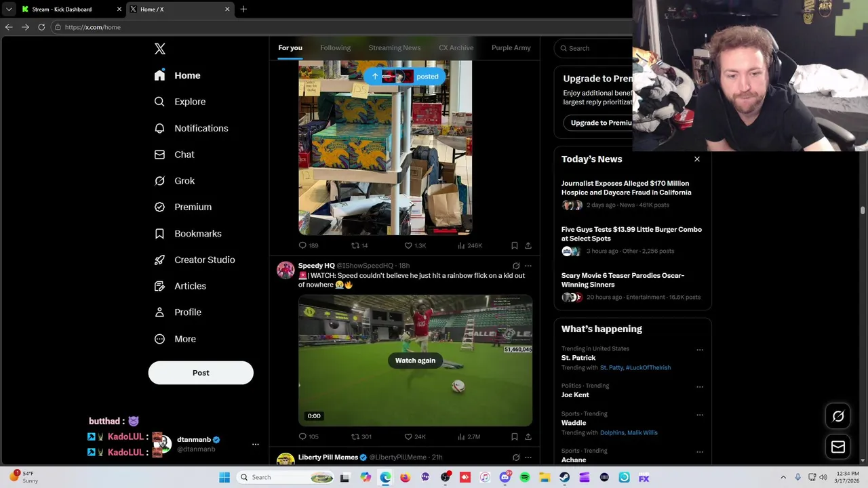Close the Today's News panel
The width and height of the screenshot is (868, 488).
(696, 159)
